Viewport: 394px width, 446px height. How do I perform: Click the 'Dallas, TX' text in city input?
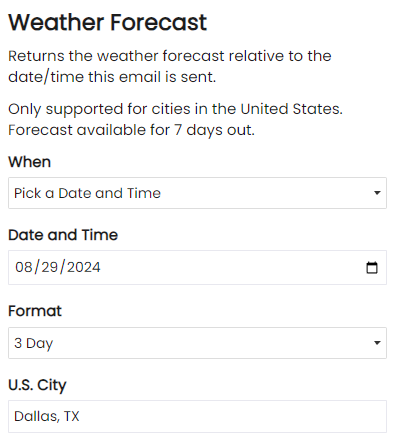[x=47, y=416]
